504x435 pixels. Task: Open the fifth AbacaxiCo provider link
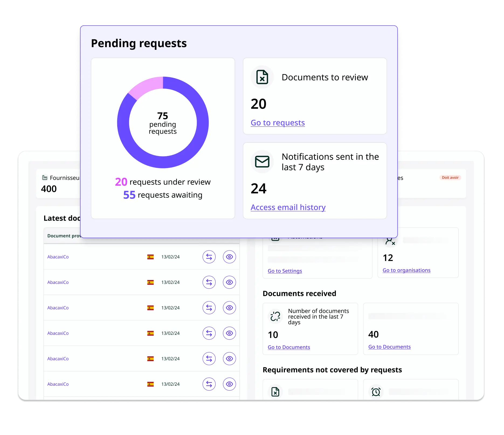(58, 359)
